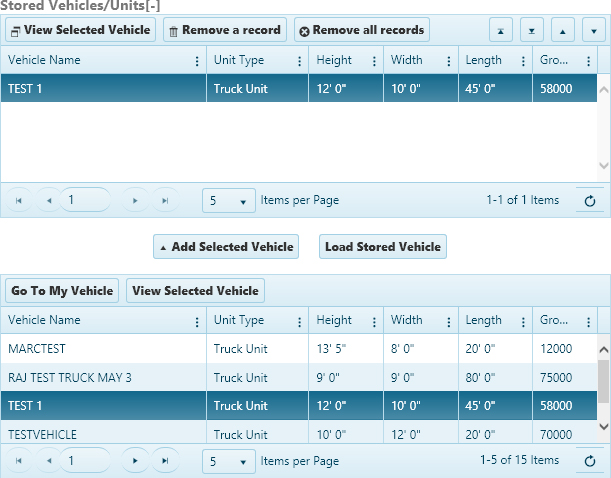The width and height of the screenshot is (611, 478).
Task: Open upper grid Vehicle Name column menu
Action: 196,60
